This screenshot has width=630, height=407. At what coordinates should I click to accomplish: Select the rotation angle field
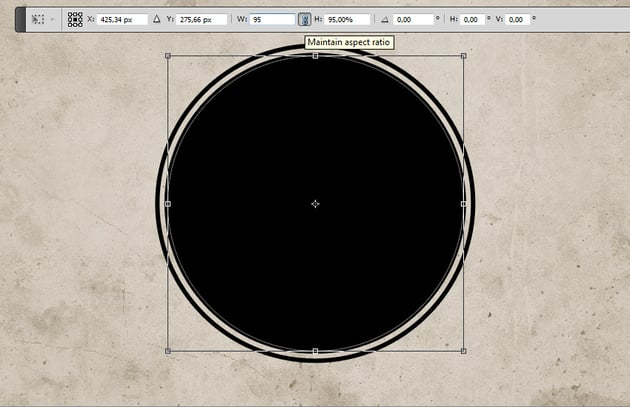tap(413, 19)
